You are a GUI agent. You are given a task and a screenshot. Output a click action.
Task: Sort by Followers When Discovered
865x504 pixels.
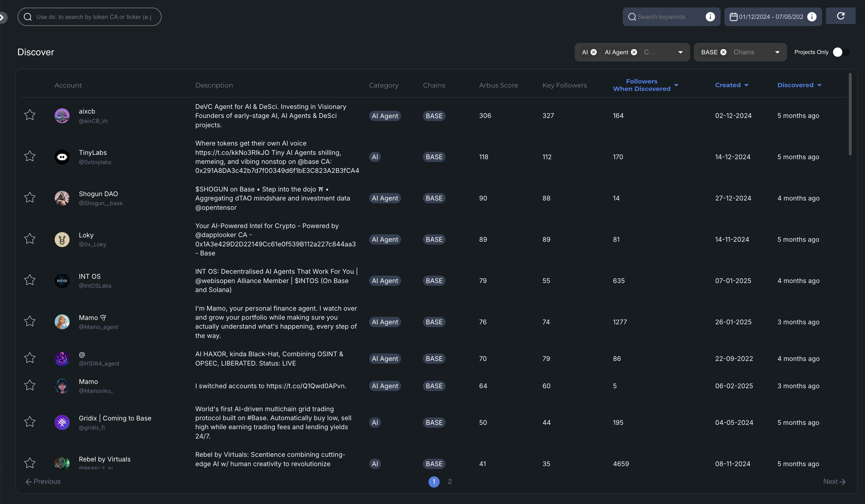645,85
